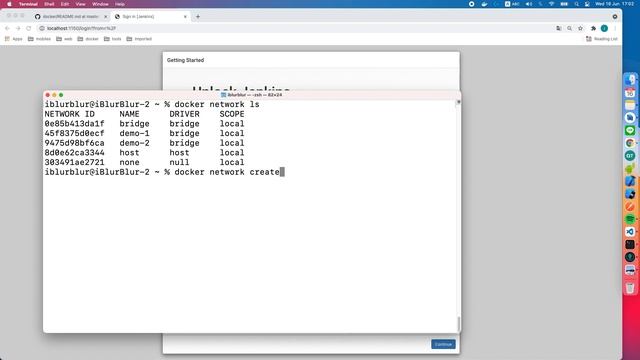Click network ID 8d0e62ca3344
This screenshot has width=640, height=360.
74,153
